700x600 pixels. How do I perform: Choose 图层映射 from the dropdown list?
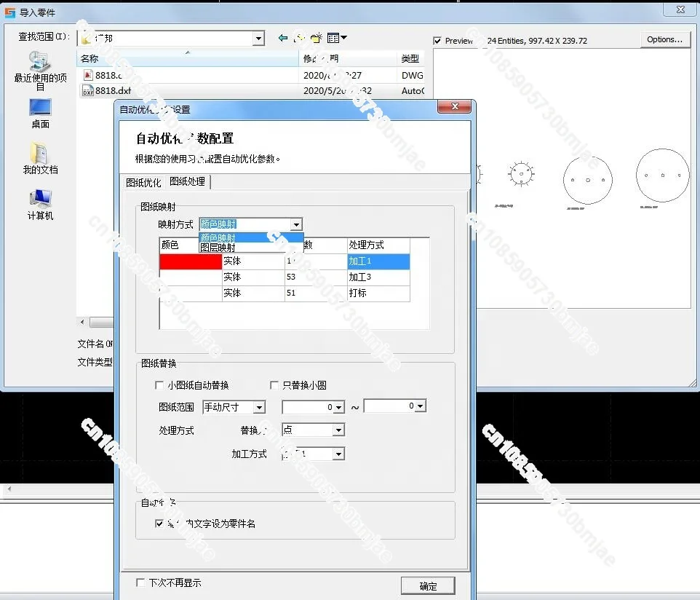[x=251, y=248]
